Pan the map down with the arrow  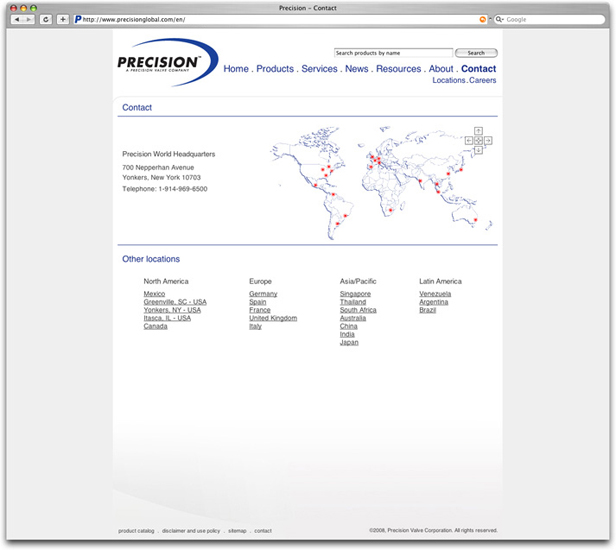(x=478, y=149)
